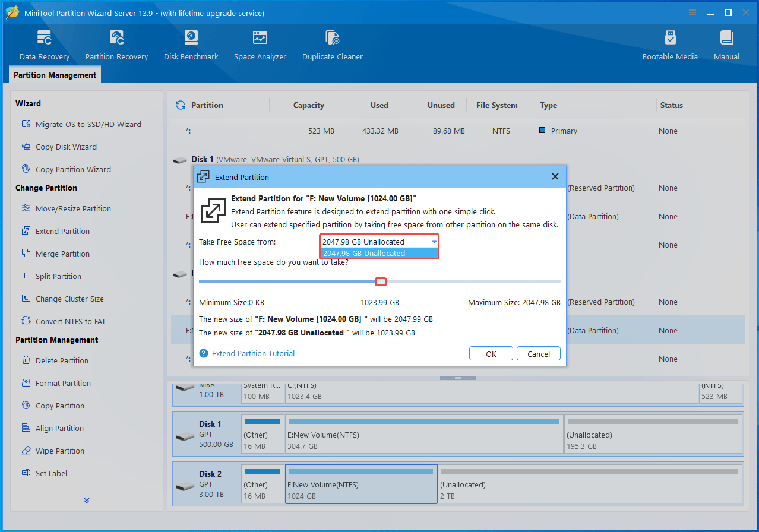Choose Copy Partition in Partition Management
759x532 pixels.
pos(53,406)
